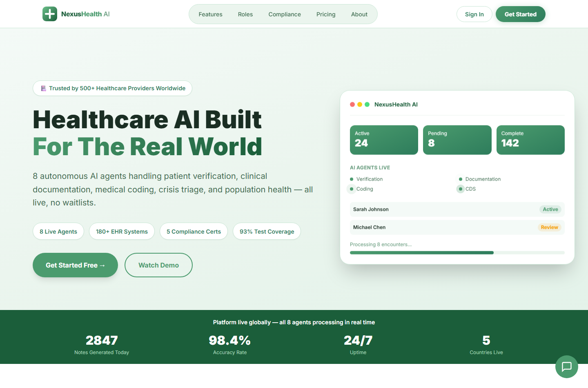Click the Sign In button
The image size is (588, 388).
point(474,14)
